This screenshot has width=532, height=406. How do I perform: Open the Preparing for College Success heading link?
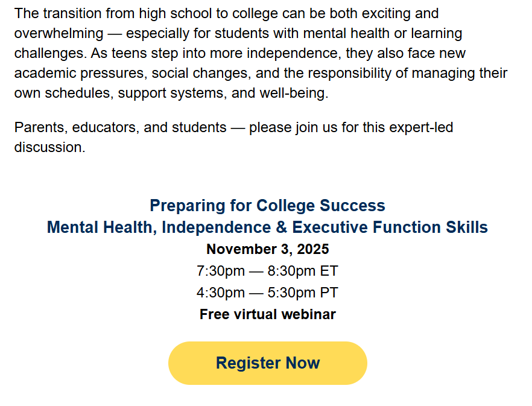click(267, 205)
